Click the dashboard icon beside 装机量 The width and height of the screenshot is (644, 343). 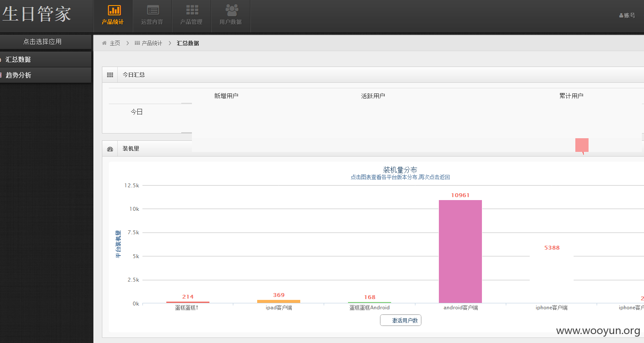tap(110, 149)
